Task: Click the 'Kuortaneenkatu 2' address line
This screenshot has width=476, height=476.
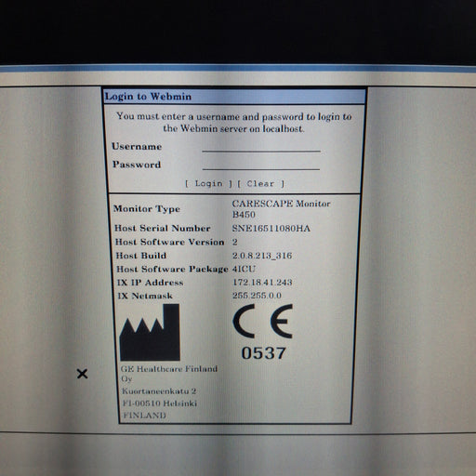Action: click(x=159, y=391)
